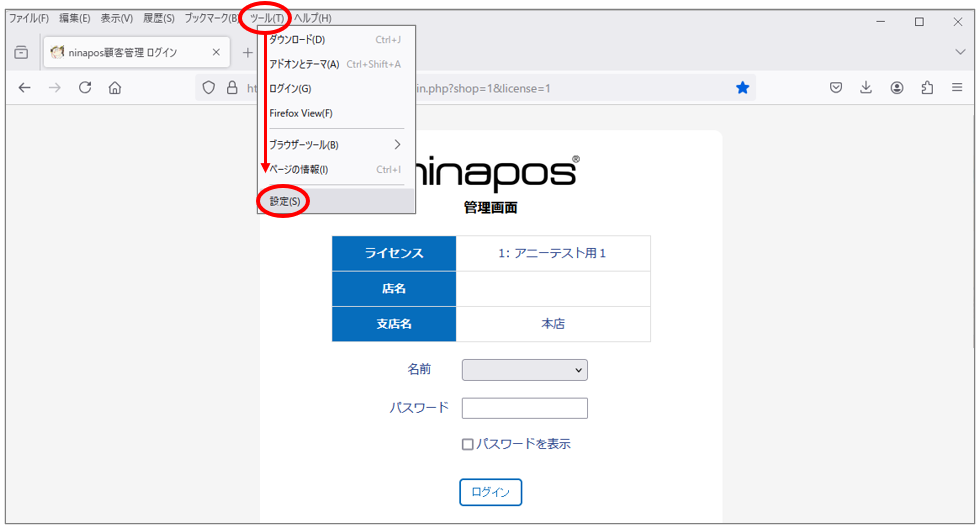Reload the current page
This screenshot has height=529, width=979.
(85, 88)
